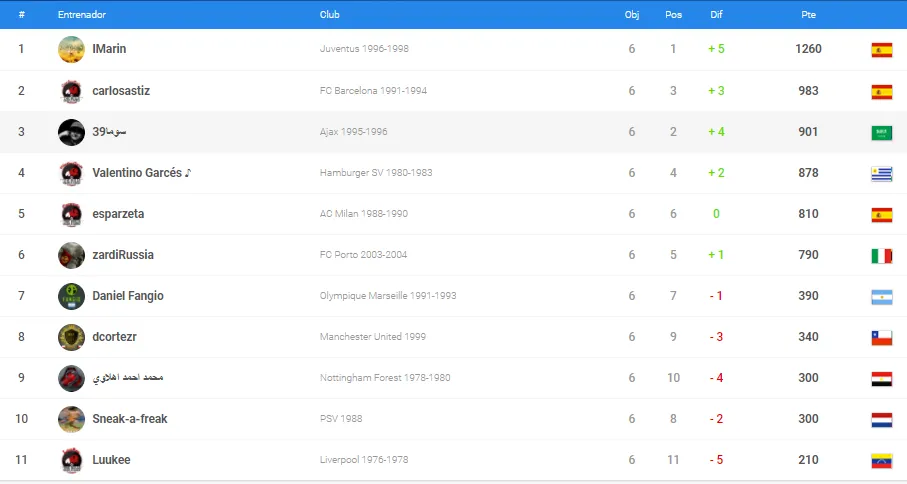The width and height of the screenshot is (907, 484).
Task: Click the +5 difference value
Action: pos(716,49)
